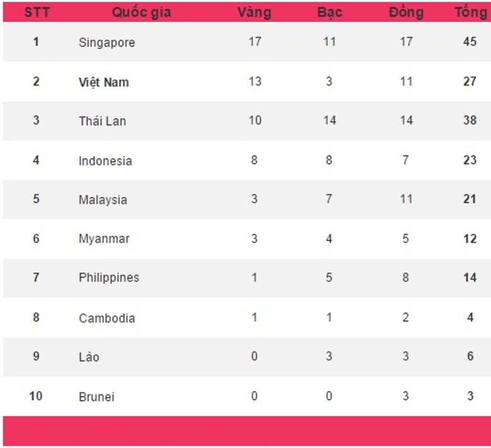Click Singapore's total medal count 45
The width and height of the screenshot is (491, 448).
point(470,42)
